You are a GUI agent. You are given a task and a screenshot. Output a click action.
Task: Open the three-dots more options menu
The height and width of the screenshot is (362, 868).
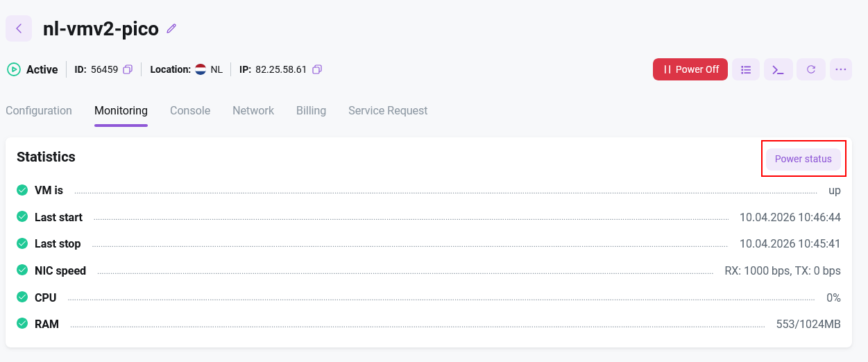pyautogui.click(x=841, y=69)
